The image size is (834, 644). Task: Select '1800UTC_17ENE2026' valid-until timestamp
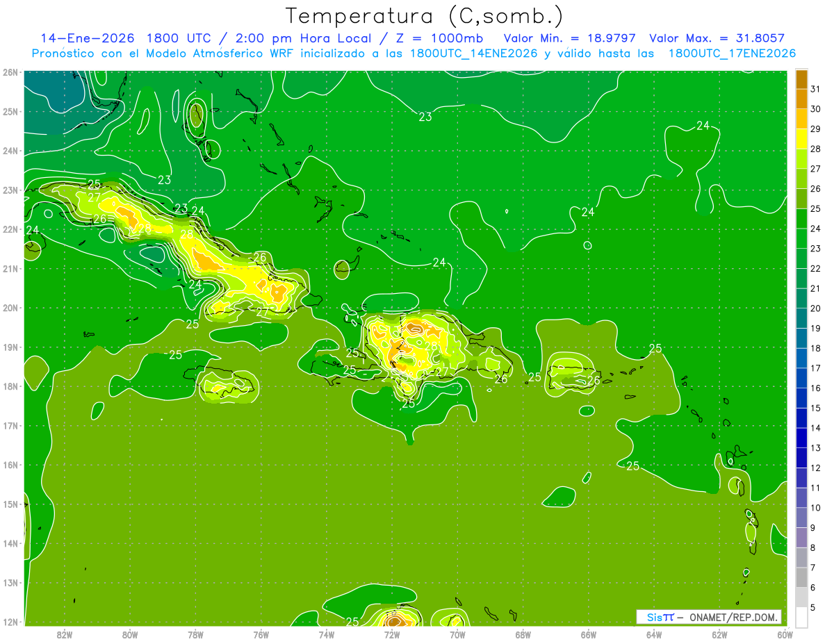tap(732, 53)
